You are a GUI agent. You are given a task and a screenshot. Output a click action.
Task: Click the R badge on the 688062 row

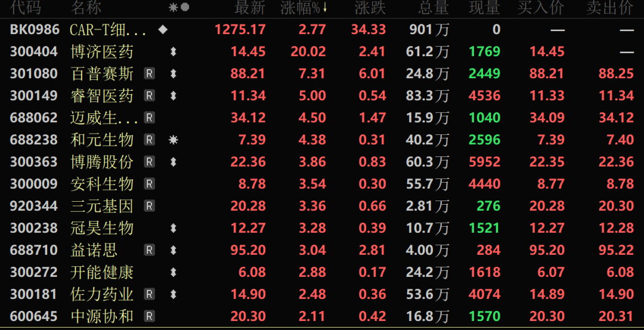pyautogui.click(x=150, y=118)
